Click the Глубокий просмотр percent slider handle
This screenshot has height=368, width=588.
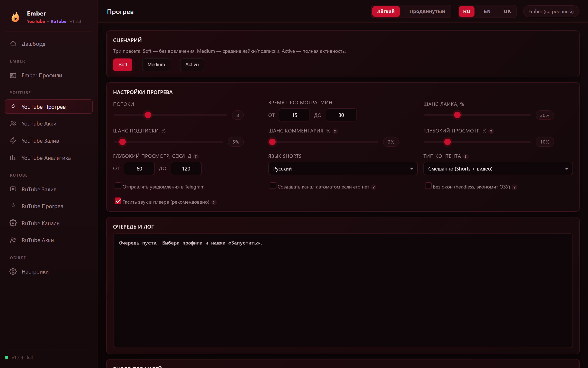[x=448, y=142]
